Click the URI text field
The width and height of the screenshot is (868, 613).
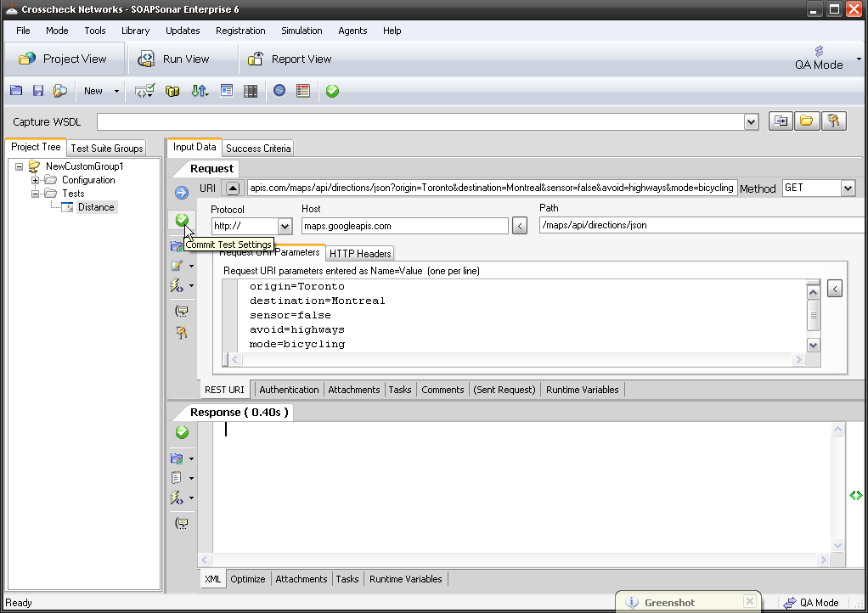click(492, 188)
